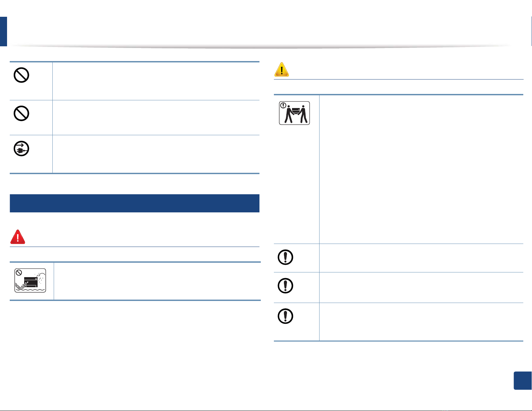Click the dark blue section header bar
Image resolution: width=532 pixels, height=411 pixels.
135,203
